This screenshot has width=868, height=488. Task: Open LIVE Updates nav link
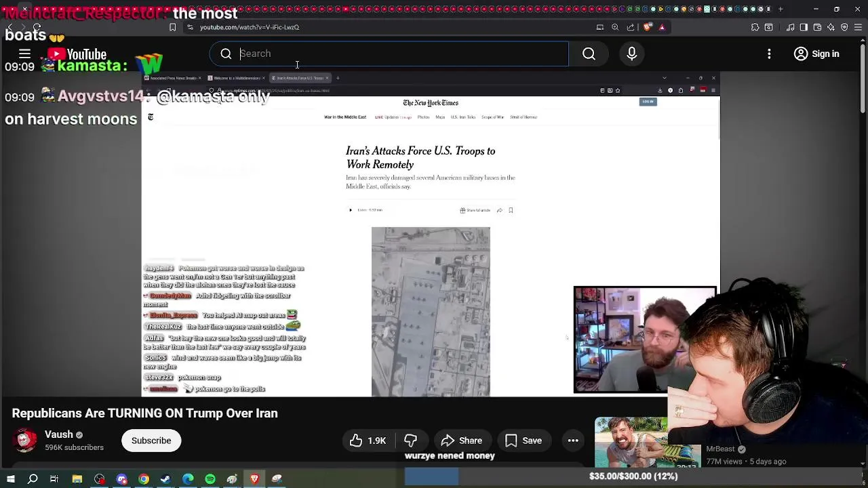coord(393,117)
